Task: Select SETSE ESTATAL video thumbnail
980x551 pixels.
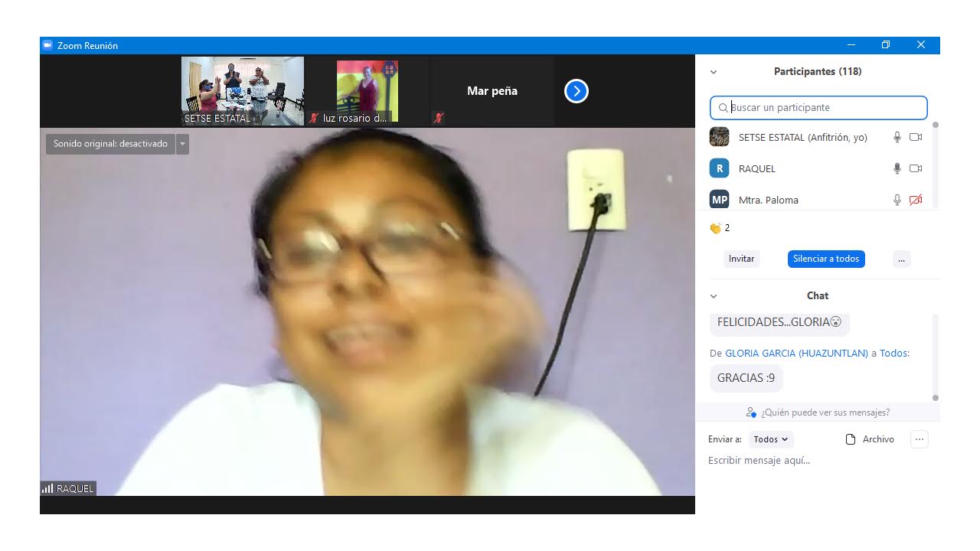Action: tap(243, 91)
